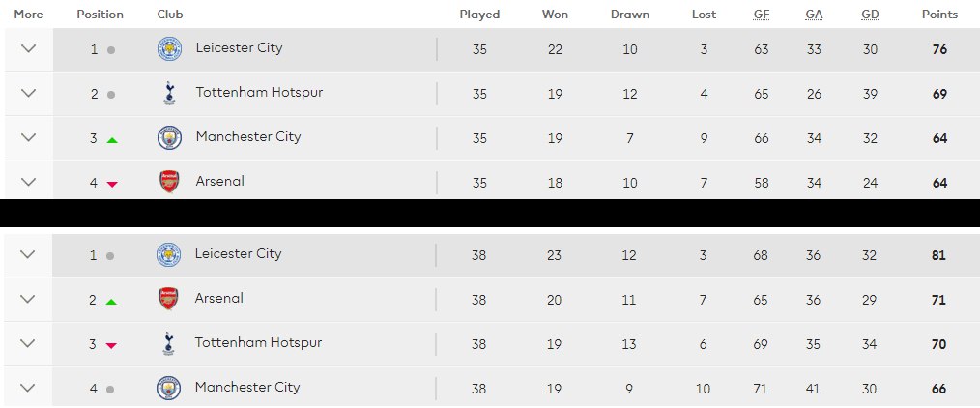Click Leicester City crest in top table
Screen dimensions: 980x408
pos(169,48)
